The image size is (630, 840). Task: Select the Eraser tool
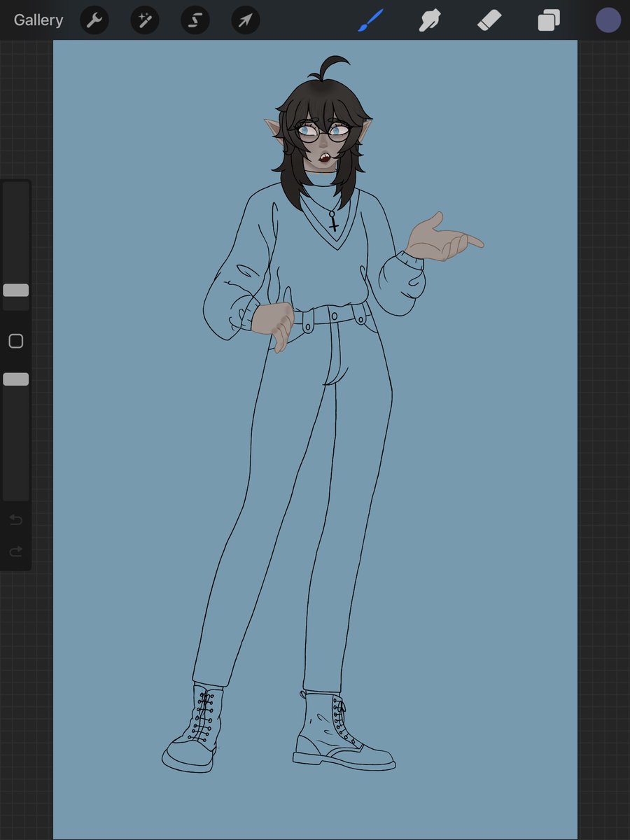(x=489, y=20)
